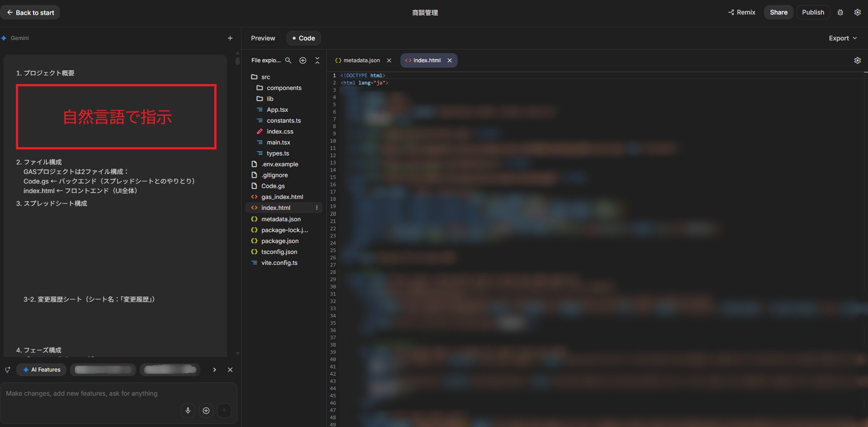Click the Gemini sparkle icon
This screenshot has height=427, width=868.
point(4,38)
